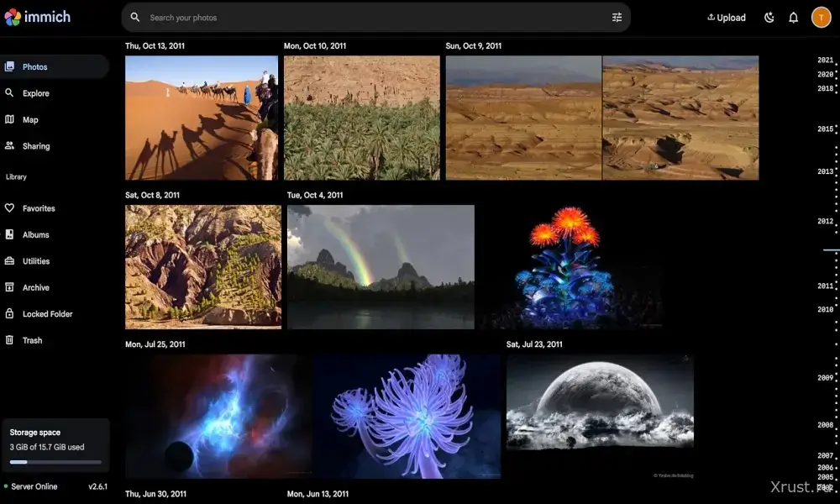The width and height of the screenshot is (840, 504).
Task: Open search filter options icon
Action: point(617,17)
